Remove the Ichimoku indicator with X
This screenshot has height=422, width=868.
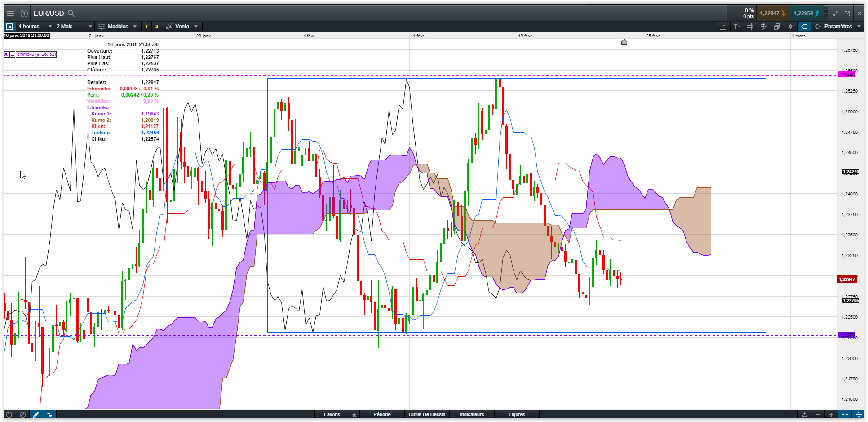[x=6, y=54]
